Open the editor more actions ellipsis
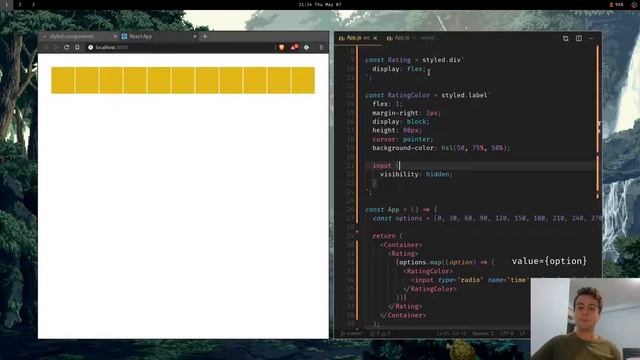Screen dimensions: 640x360 click(x=591, y=38)
